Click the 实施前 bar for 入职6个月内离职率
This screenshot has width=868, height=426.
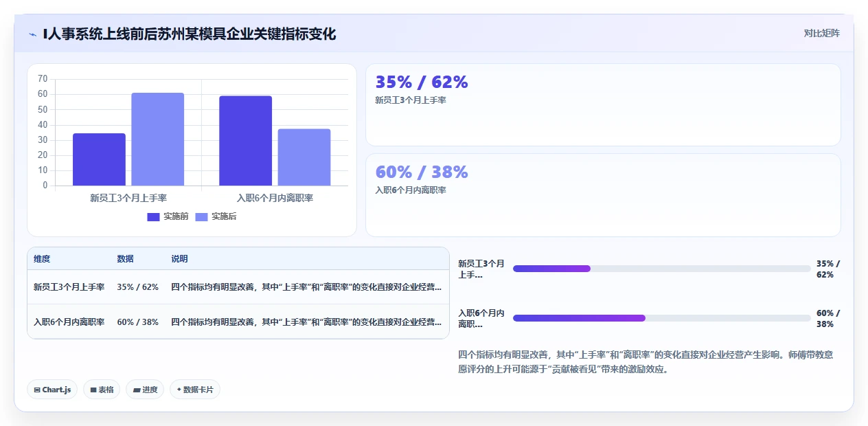tap(246, 141)
